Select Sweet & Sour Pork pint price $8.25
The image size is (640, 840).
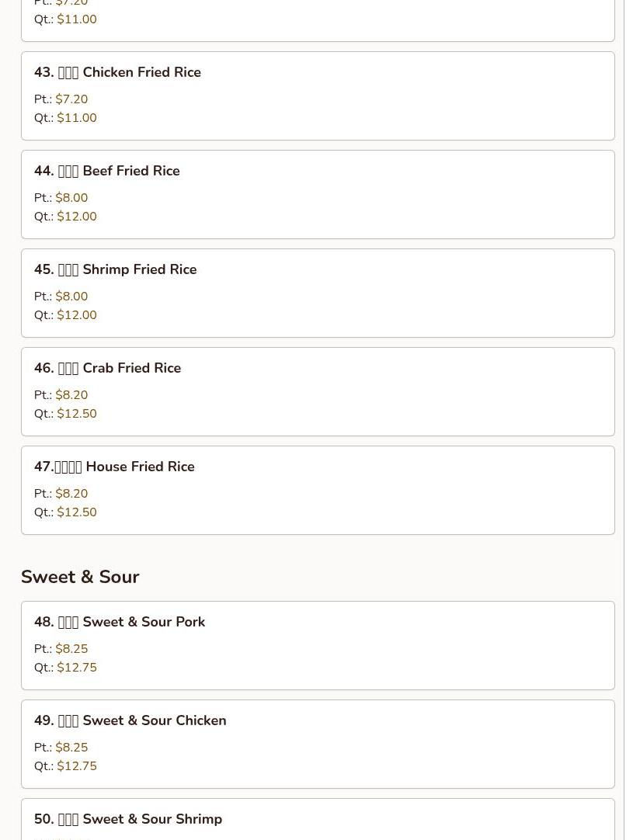click(x=71, y=649)
